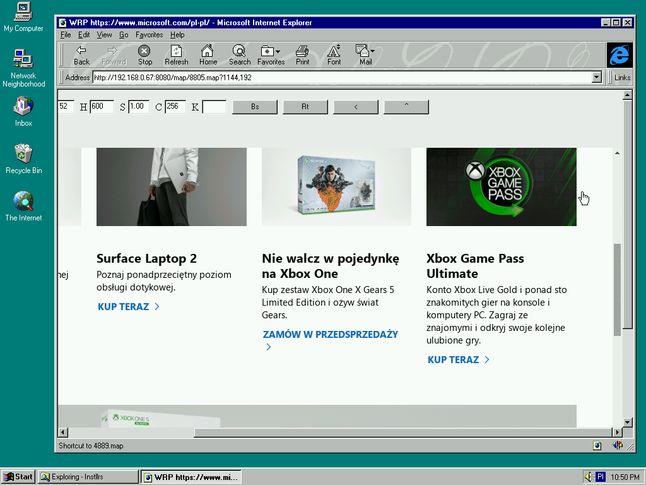Viewport: 646px width, 485px height.
Task: Click the empty K input field
Action: (x=213, y=106)
